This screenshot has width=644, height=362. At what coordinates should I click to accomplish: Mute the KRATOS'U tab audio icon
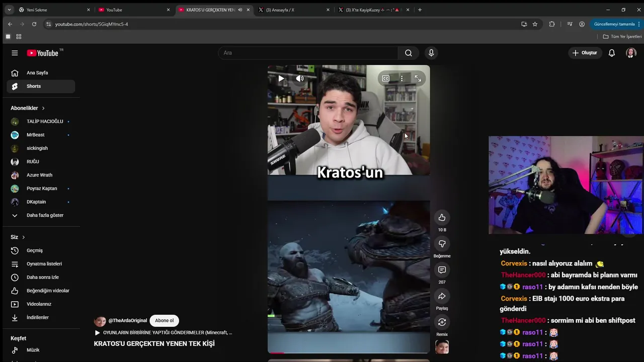pyautogui.click(x=240, y=10)
